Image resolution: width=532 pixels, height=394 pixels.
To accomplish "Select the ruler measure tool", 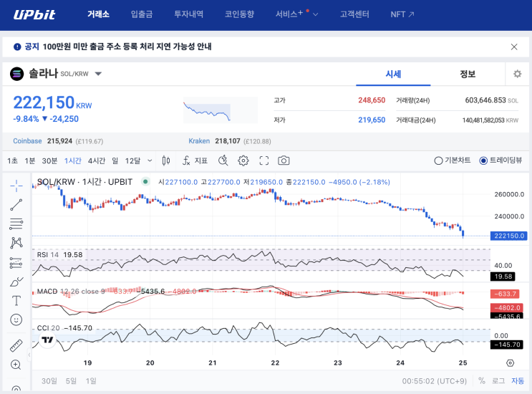I will click(16, 346).
